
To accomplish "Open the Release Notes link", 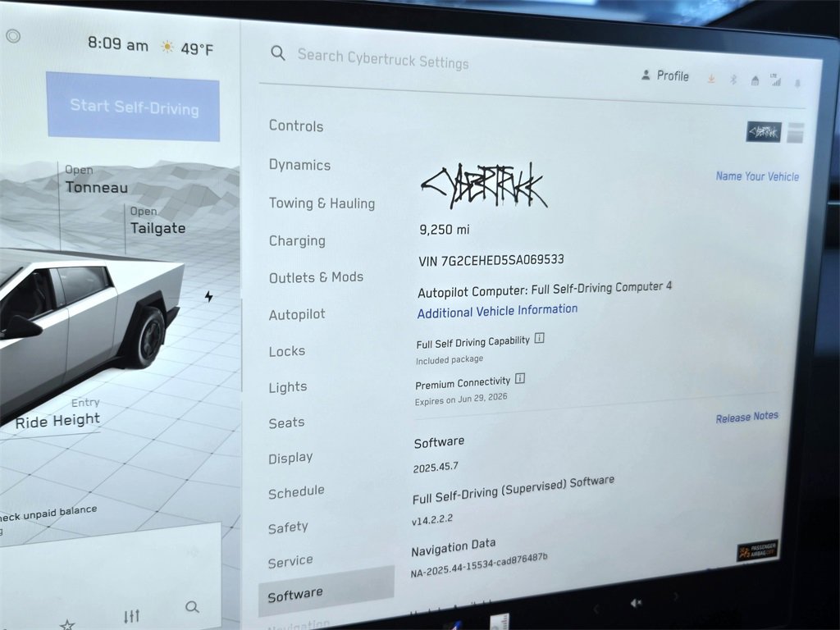I will tap(746, 417).
